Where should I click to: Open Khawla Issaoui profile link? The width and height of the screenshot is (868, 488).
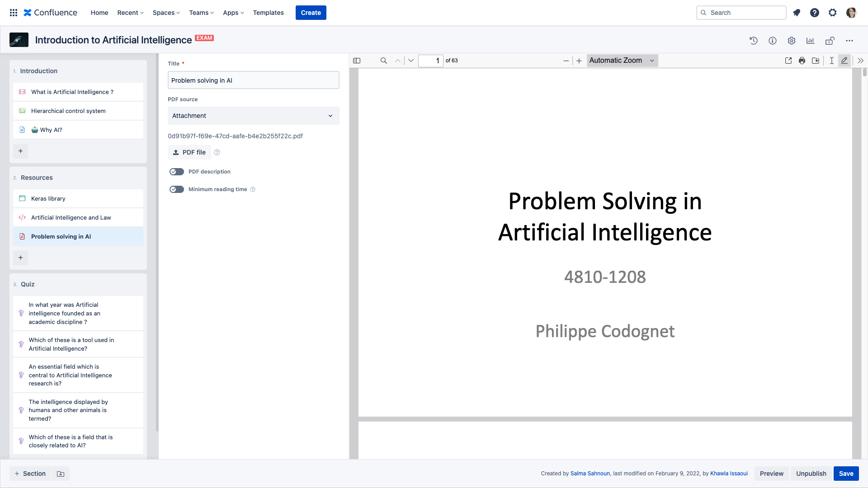coord(729,474)
